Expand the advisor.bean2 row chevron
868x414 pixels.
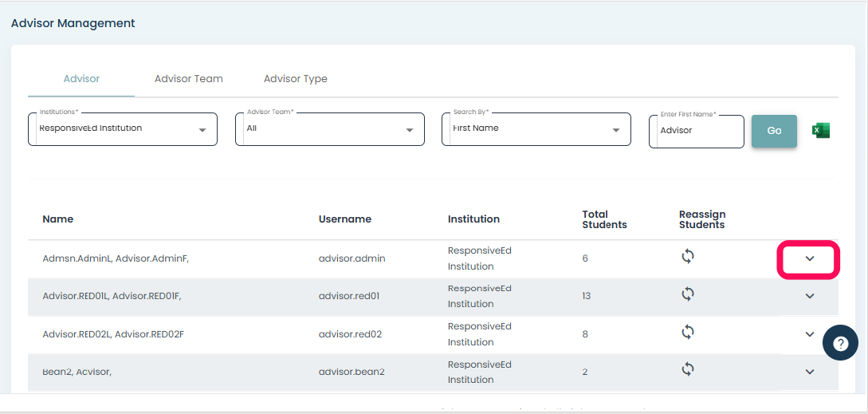(809, 372)
